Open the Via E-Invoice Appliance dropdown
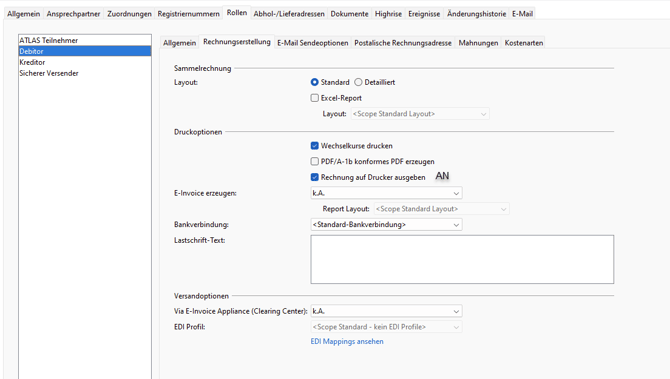The height and width of the screenshot is (379, 670). pos(386,311)
